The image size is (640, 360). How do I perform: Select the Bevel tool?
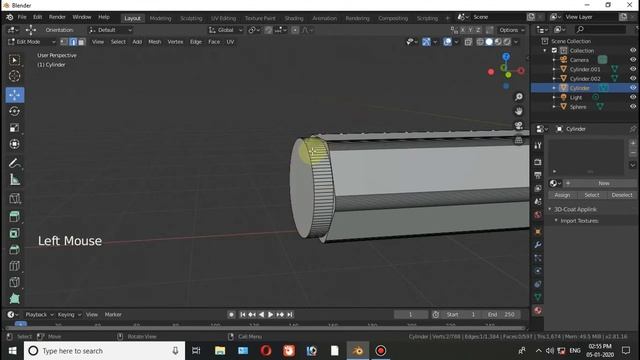pyautogui.click(x=14, y=249)
